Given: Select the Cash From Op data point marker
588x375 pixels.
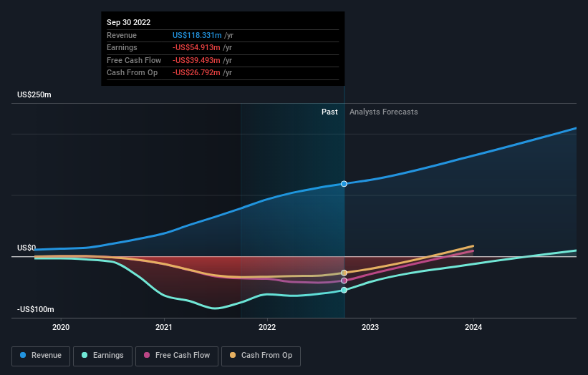Looking at the screenshot, I should (x=344, y=273).
